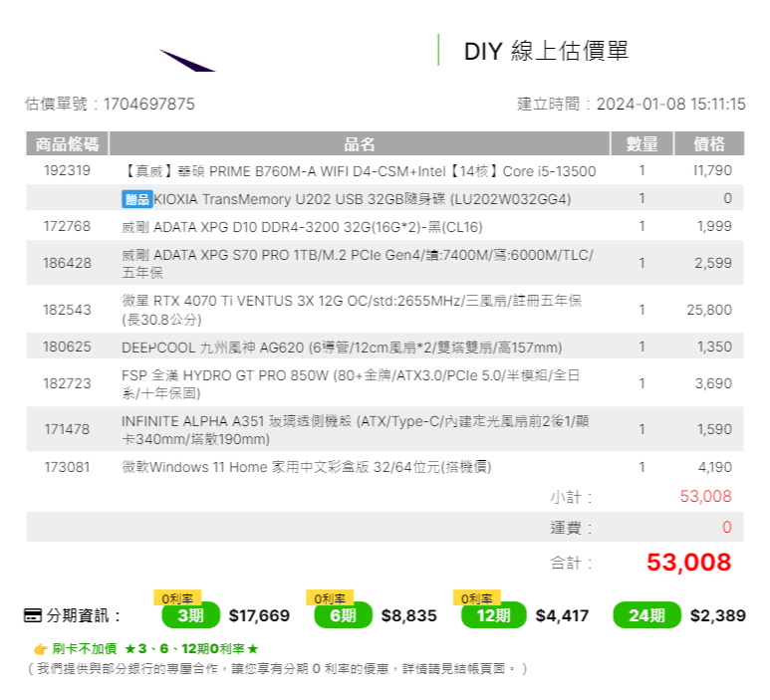Select the 12期 installment badge

point(493,615)
